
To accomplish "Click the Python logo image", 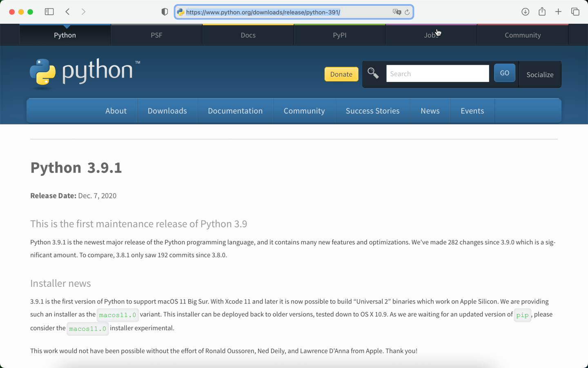I will tap(85, 73).
